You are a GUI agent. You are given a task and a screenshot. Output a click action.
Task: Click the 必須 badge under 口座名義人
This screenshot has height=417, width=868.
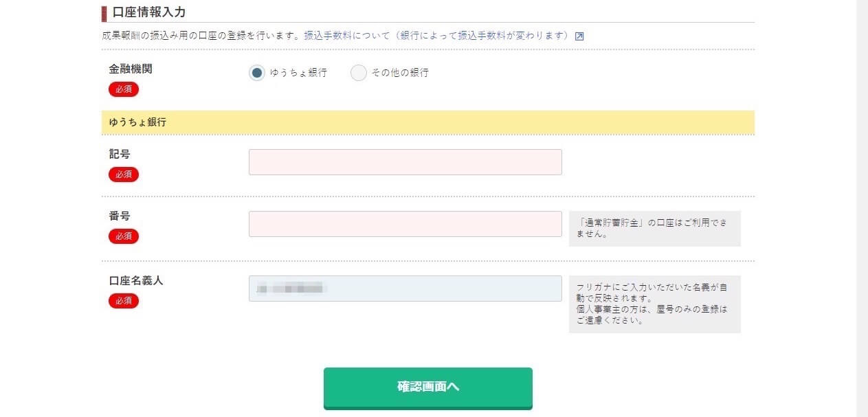[x=124, y=301]
